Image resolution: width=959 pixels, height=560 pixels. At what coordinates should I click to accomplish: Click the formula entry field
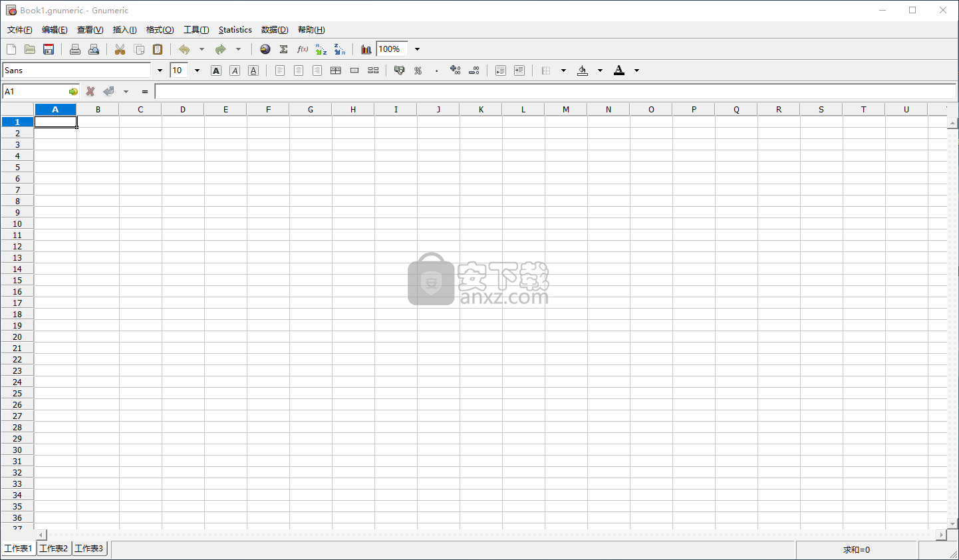[555, 92]
